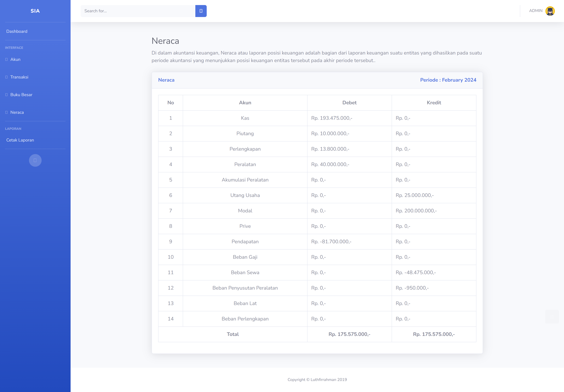Screen dimensions: 564x392
Task: Expand the Transaksi sidebar menu
Action: [19, 77]
